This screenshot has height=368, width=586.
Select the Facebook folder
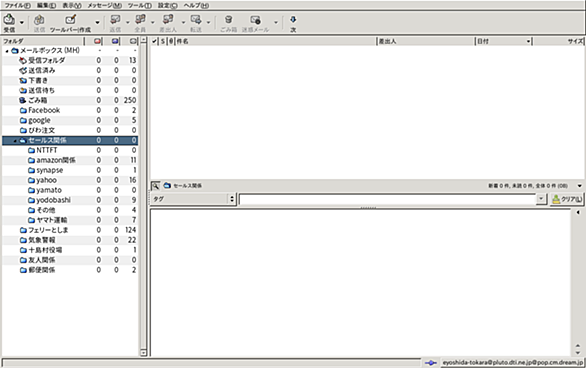pyautogui.click(x=70, y=110)
